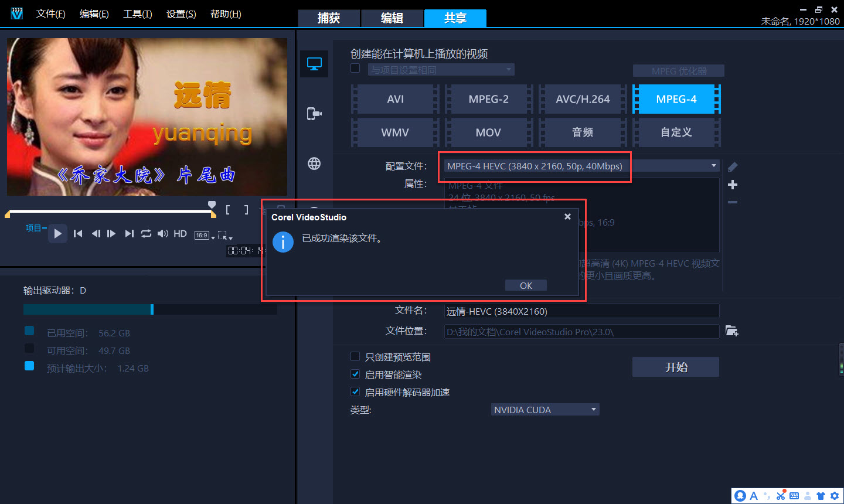The height and width of the screenshot is (504, 844).
Task: Choose AVI output format
Action: coord(395,99)
